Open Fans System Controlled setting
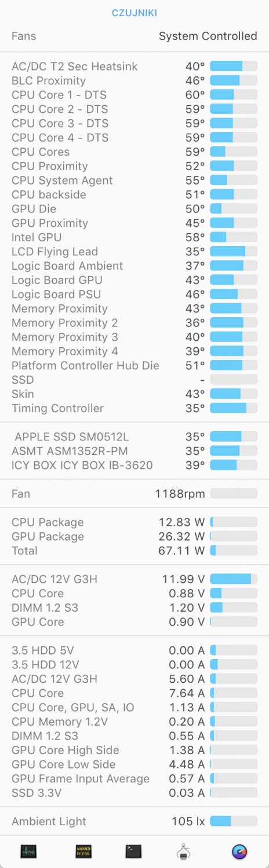Screen dimensions: 269x868 [x=134, y=36]
